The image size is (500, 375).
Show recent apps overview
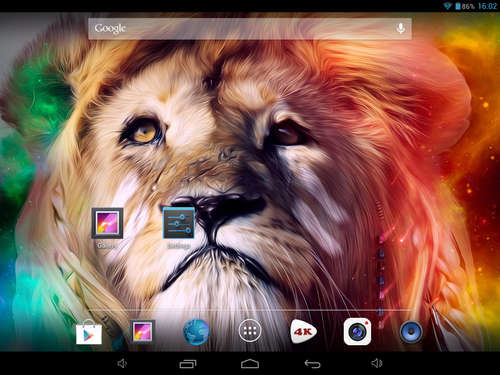[x=188, y=364]
